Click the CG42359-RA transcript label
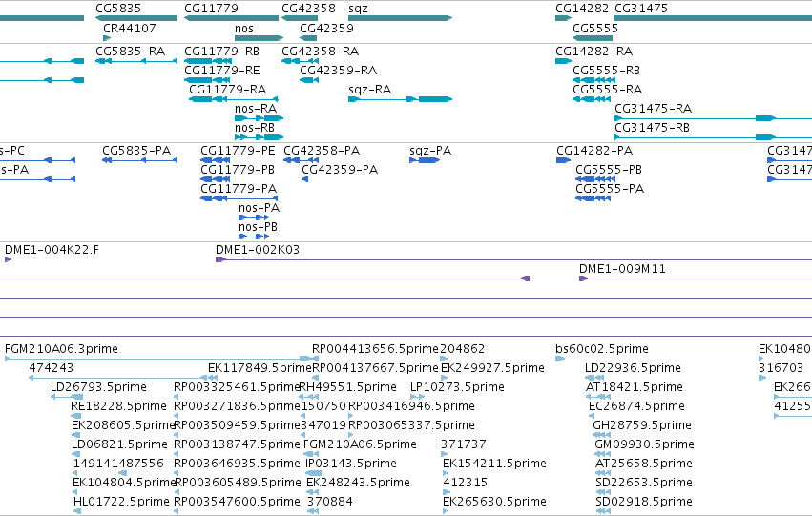The height and width of the screenshot is (516, 812). click(x=338, y=71)
